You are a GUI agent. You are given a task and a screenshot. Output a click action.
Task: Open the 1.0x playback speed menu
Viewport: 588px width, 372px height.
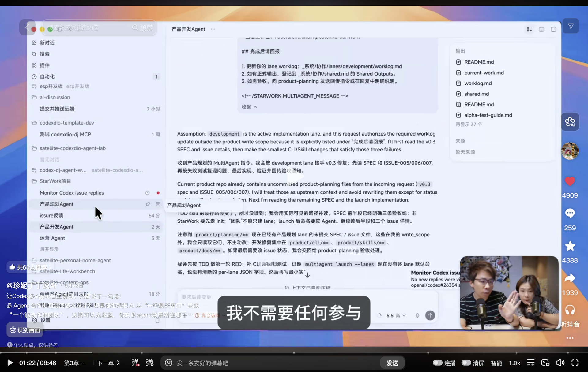(514, 363)
